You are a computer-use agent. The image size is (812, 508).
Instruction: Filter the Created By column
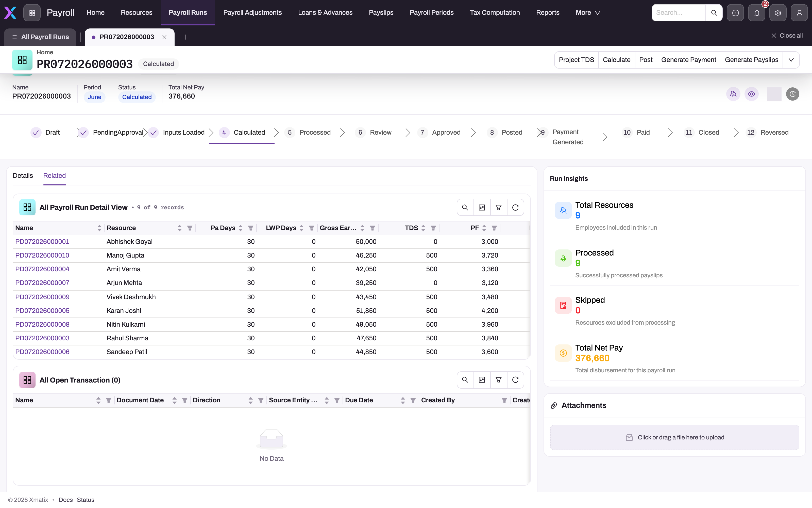pyautogui.click(x=504, y=400)
